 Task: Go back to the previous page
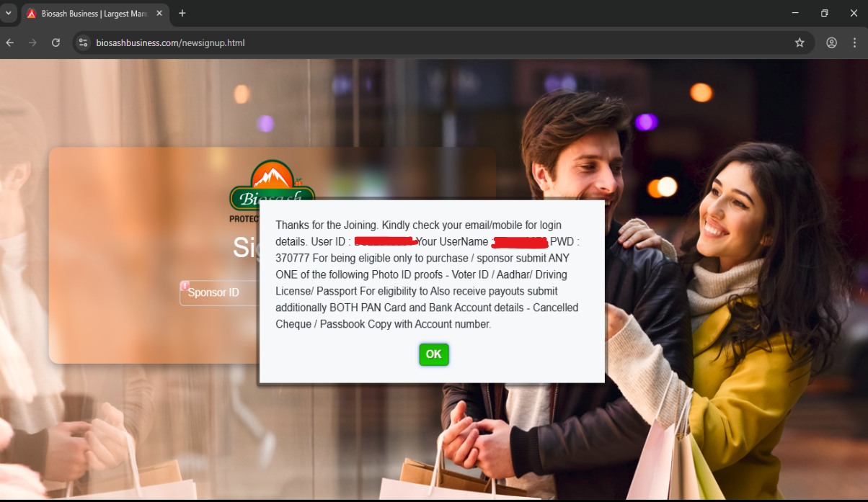click(10, 43)
